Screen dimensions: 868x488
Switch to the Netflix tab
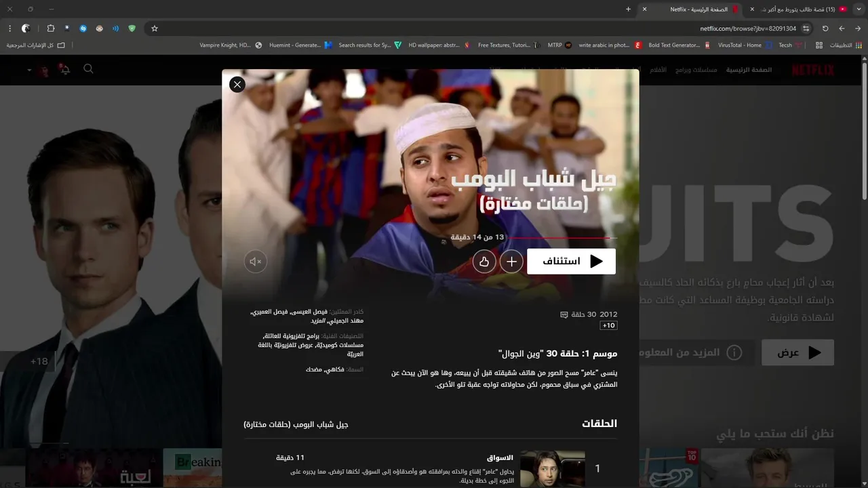tap(692, 9)
